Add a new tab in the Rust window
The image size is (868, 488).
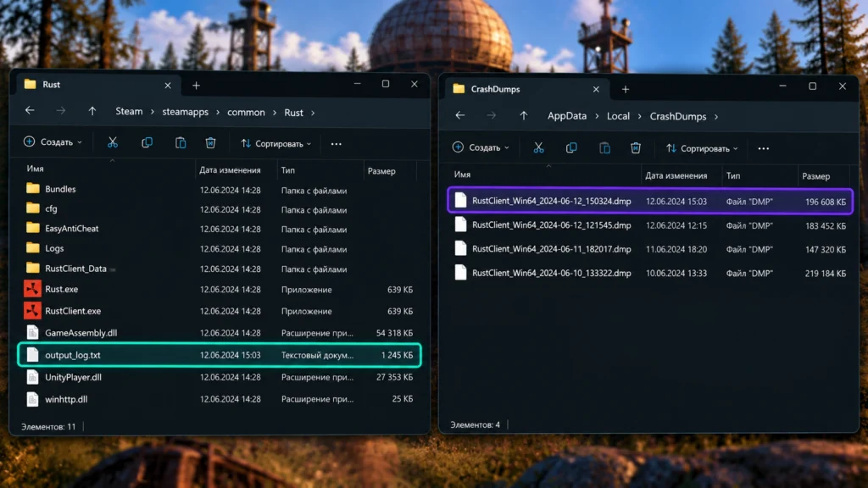pos(196,86)
